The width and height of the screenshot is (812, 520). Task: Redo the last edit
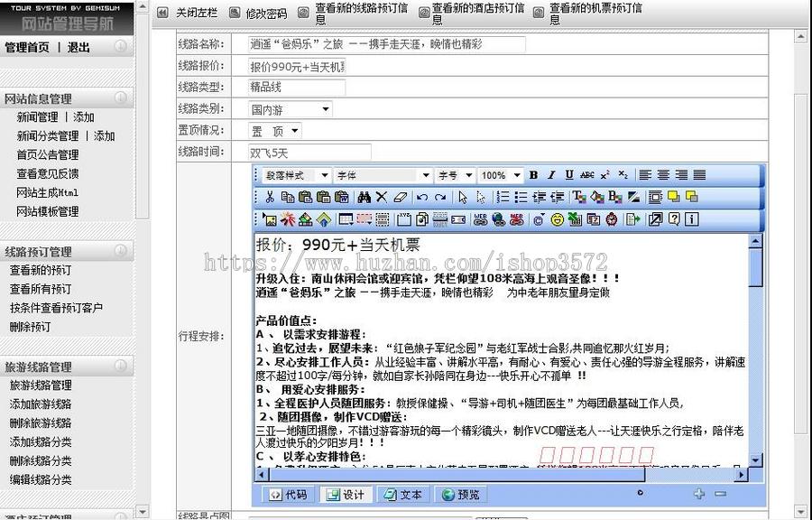[440, 197]
